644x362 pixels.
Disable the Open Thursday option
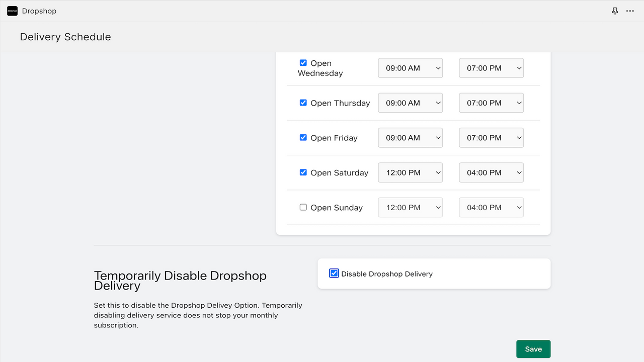(303, 102)
